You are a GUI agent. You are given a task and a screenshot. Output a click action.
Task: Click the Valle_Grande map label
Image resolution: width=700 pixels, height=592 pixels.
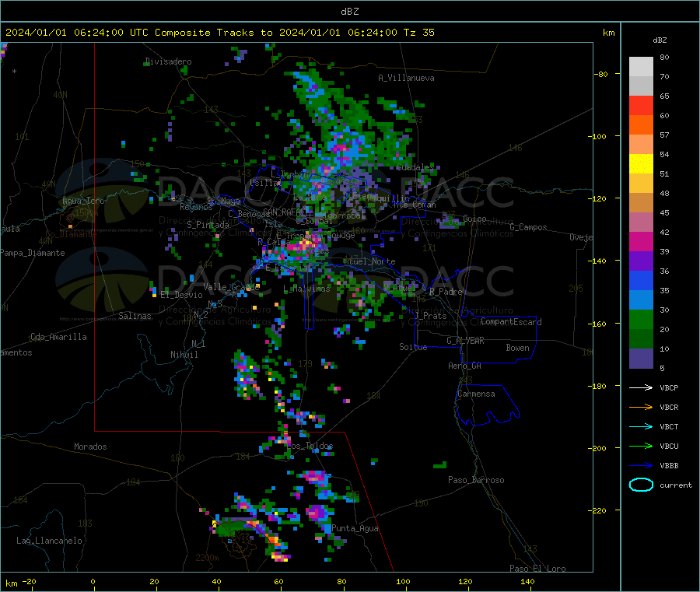coord(231,287)
